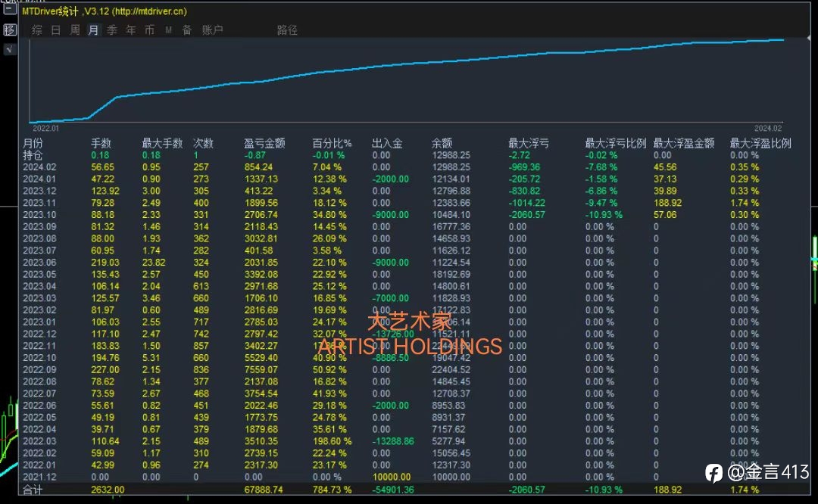Switch to the 日 daily tab
818x504 pixels.
[56, 30]
